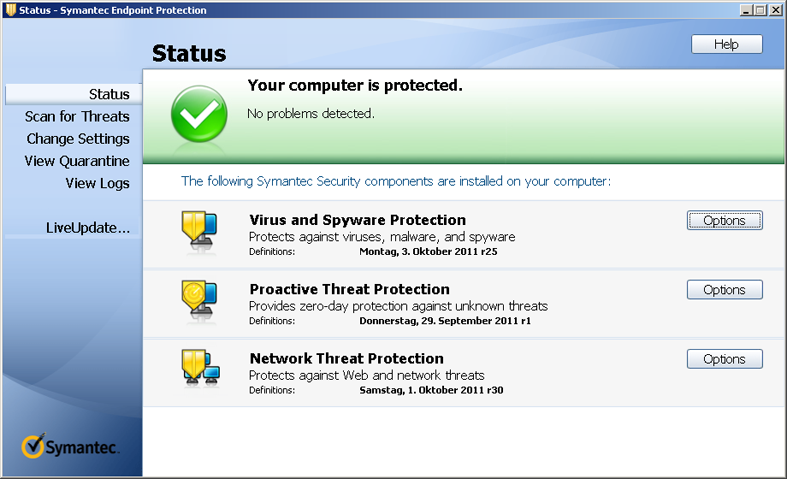Click the Symantec shield icon in title bar
Screen dimensions: 787x479
click(10, 10)
